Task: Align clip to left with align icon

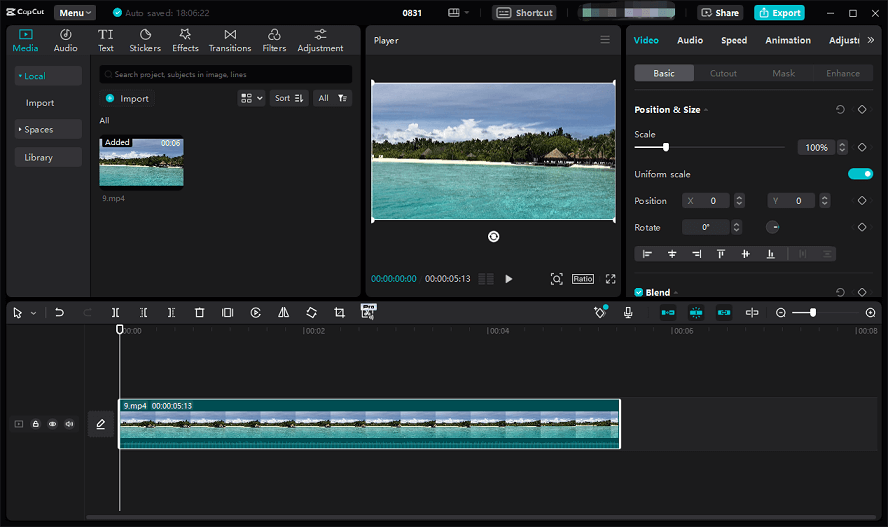Action: click(x=647, y=254)
